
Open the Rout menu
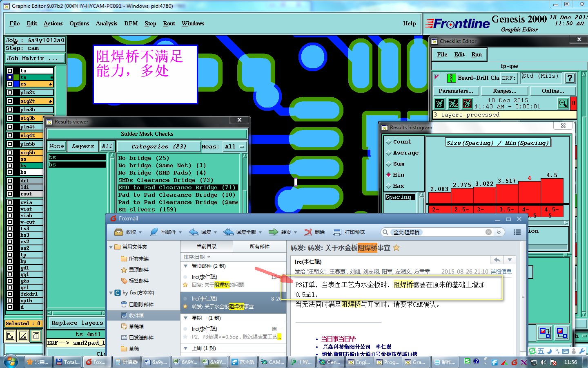click(169, 24)
